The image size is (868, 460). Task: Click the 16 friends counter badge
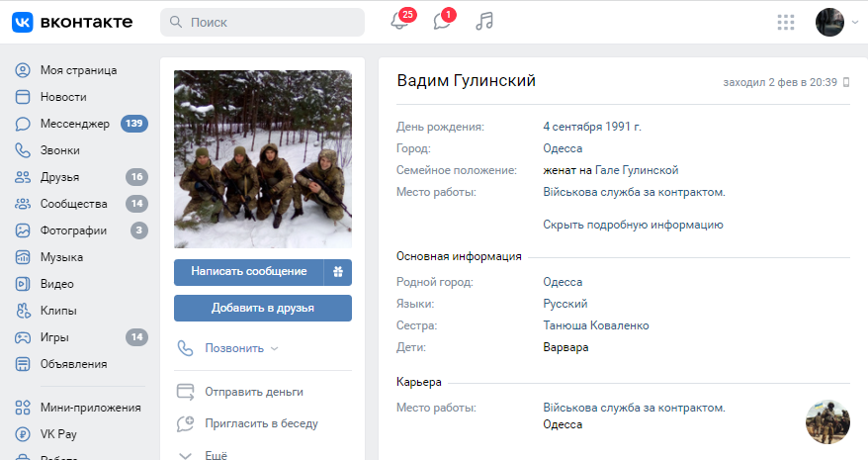click(136, 177)
